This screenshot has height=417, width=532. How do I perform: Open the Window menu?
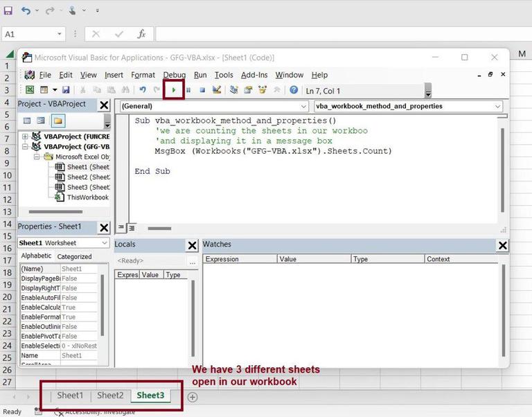pyautogui.click(x=290, y=75)
